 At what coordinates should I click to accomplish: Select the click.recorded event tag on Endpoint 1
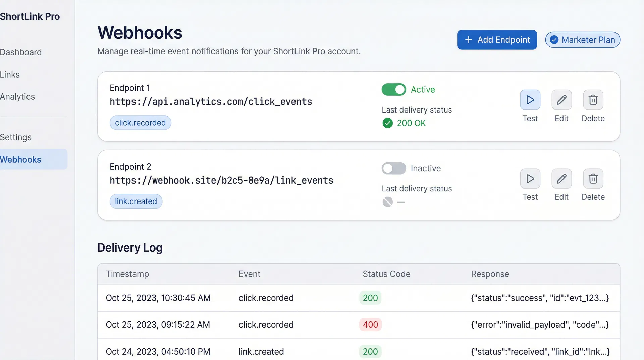[140, 123]
